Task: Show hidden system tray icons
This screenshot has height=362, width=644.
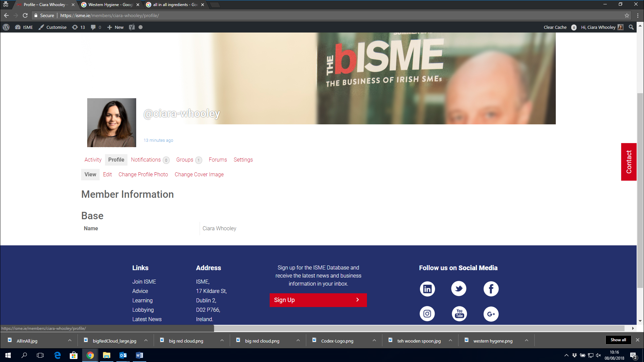Action: click(567, 355)
